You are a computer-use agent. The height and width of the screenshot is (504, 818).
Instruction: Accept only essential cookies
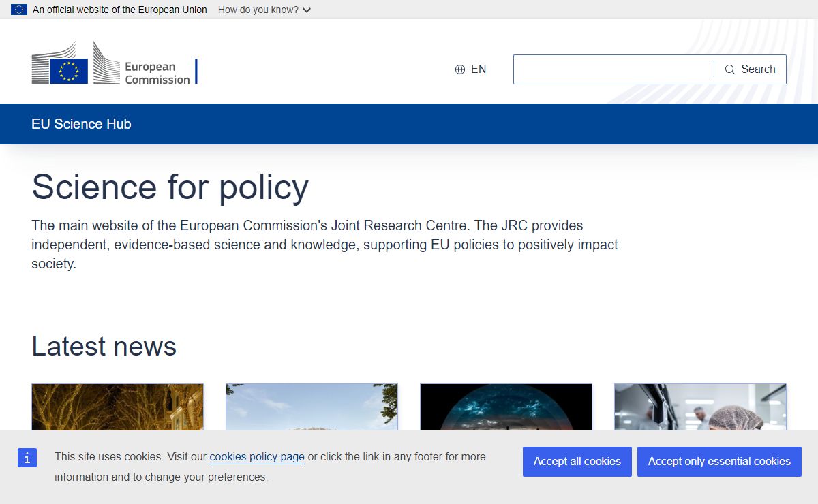coord(719,462)
